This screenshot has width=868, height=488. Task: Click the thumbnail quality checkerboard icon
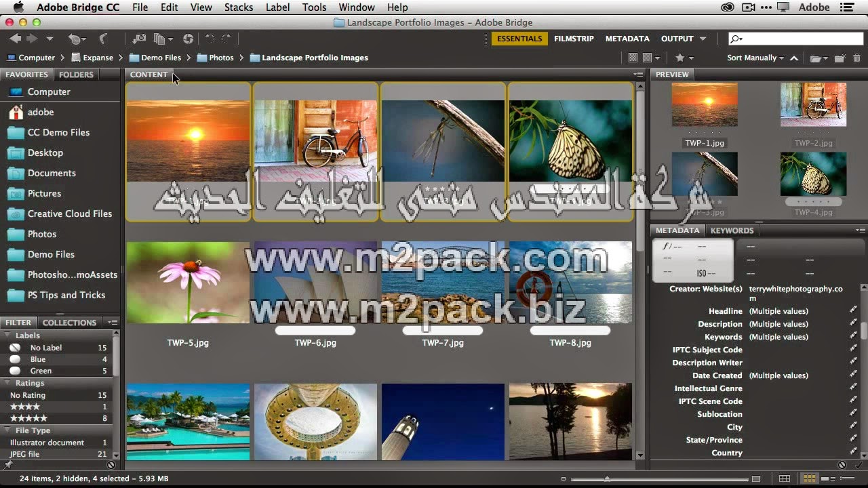coord(633,58)
